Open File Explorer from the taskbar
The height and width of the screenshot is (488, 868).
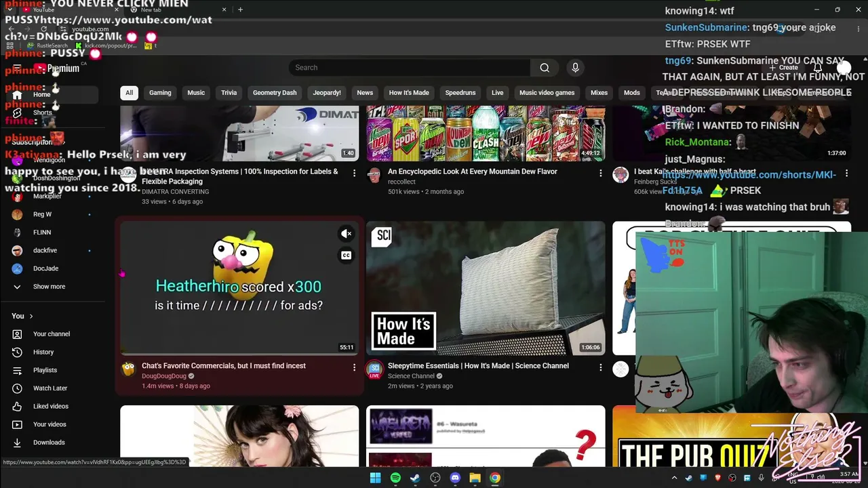tap(475, 478)
